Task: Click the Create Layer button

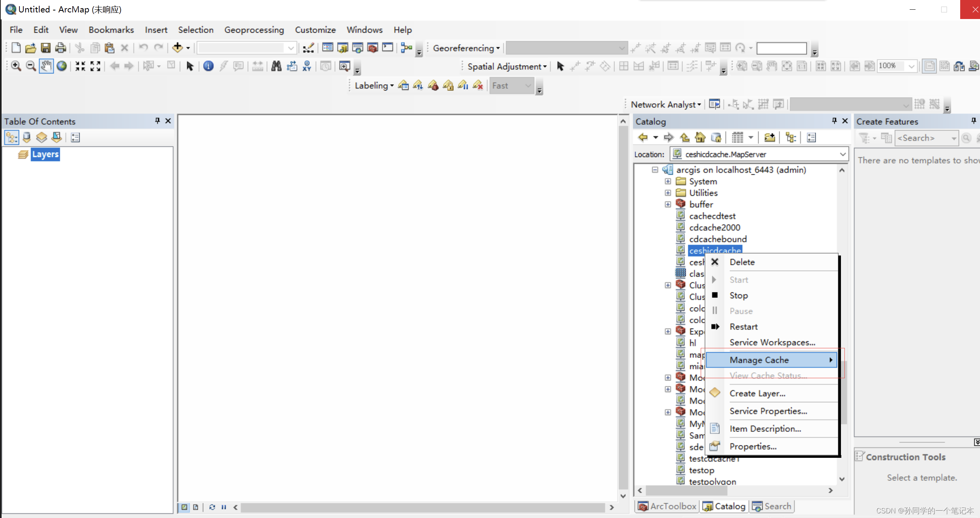Action: [x=757, y=393]
